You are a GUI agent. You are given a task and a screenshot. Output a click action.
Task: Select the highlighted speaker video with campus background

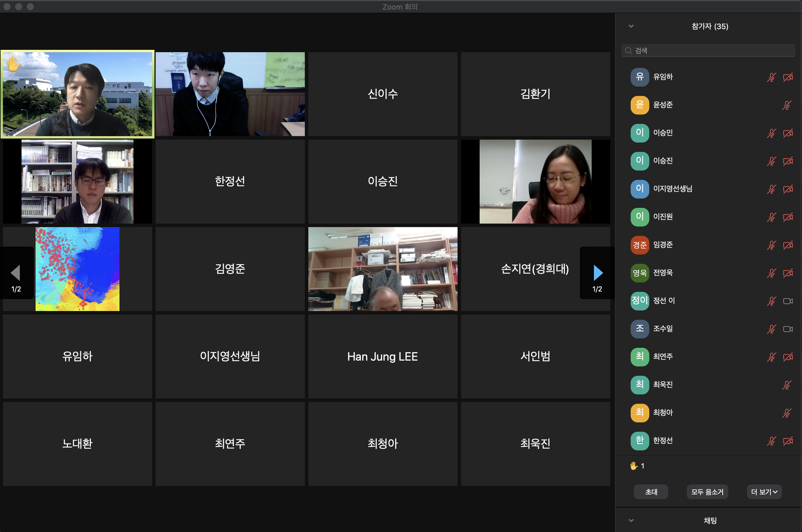pos(77,94)
